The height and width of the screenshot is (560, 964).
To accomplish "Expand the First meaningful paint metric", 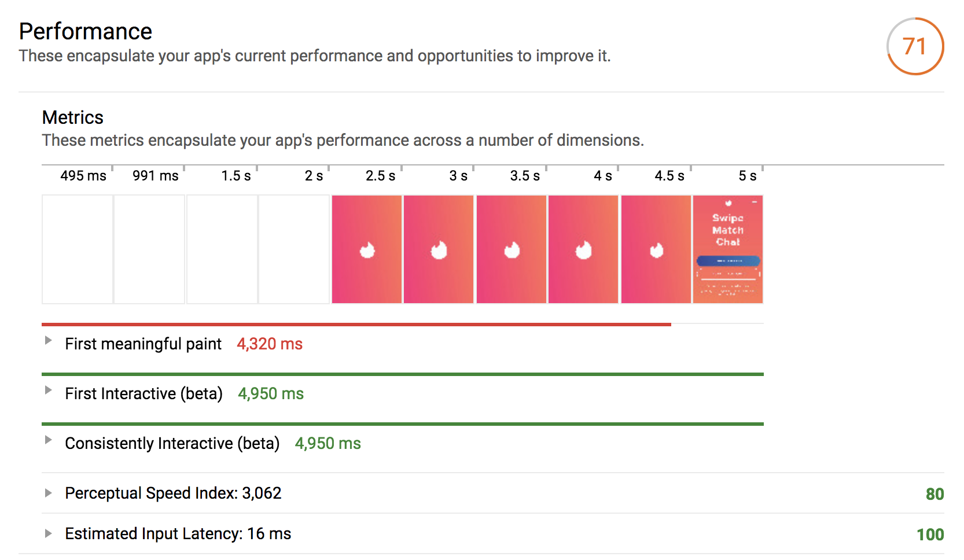I will (49, 341).
